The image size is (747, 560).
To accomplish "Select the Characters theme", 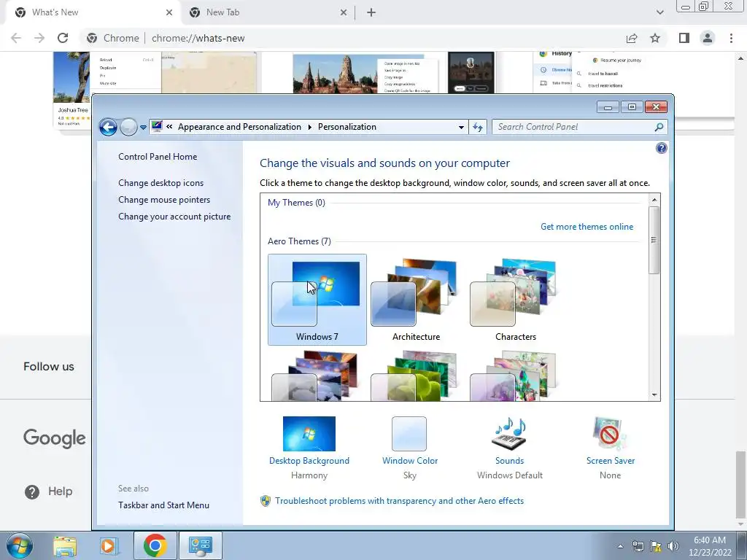I will tap(516, 300).
